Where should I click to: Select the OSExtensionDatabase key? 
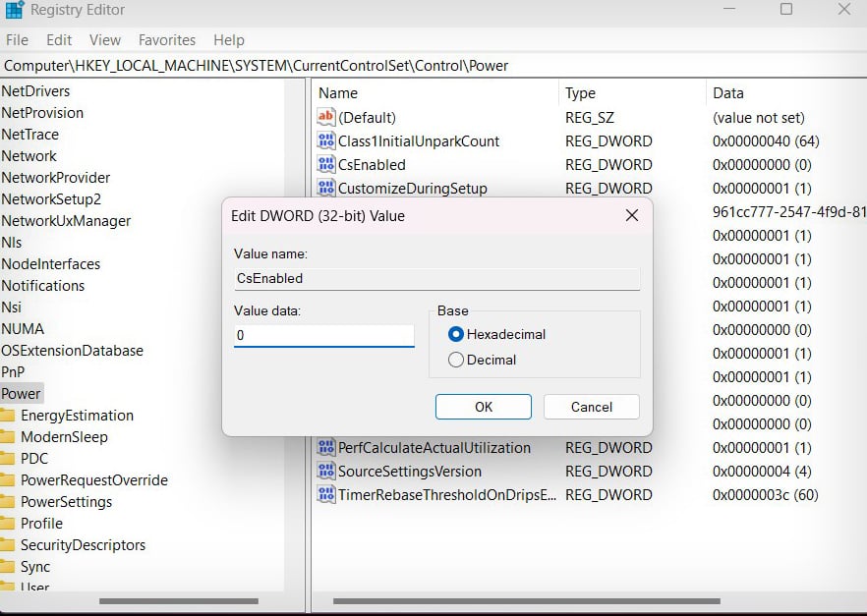coord(73,351)
